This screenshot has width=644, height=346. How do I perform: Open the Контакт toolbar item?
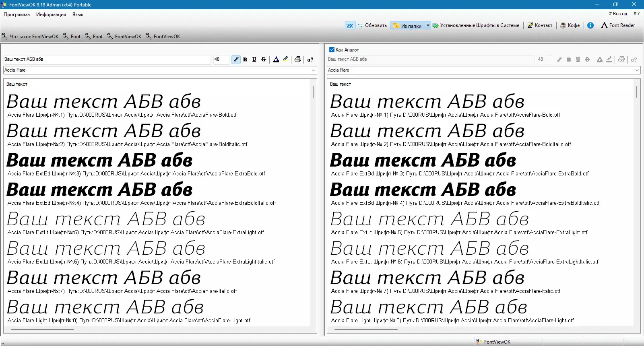pos(540,25)
